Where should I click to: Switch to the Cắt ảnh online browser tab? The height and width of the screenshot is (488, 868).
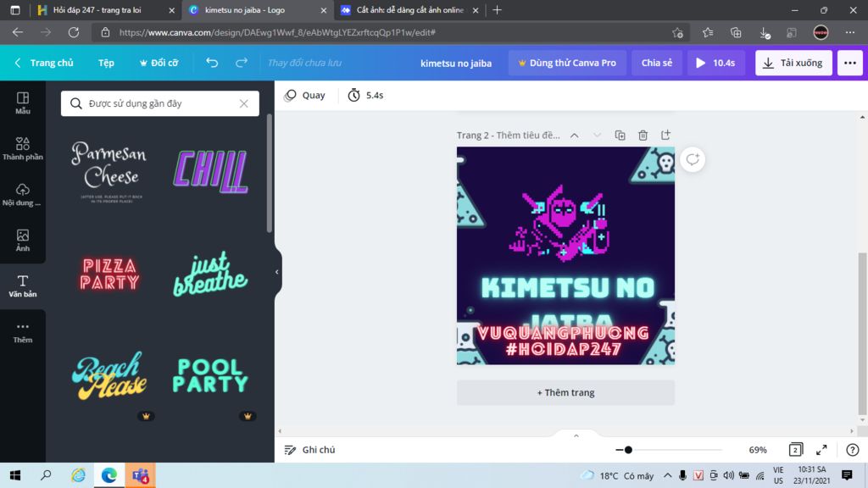(x=409, y=10)
